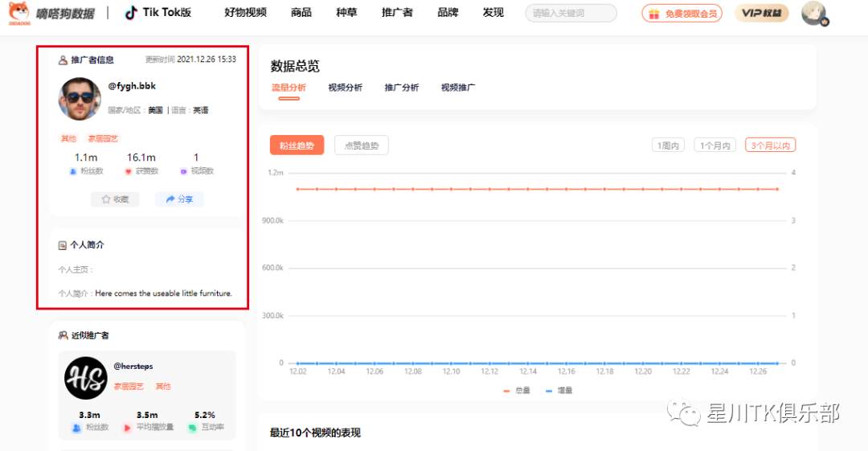This screenshot has width=868, height=451.
Task: Click the Didadog fox logo
Action: [19, 13]
